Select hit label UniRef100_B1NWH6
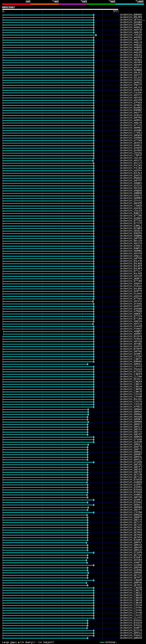The height and width of the screenshot is (644, 146). [131, 70]
